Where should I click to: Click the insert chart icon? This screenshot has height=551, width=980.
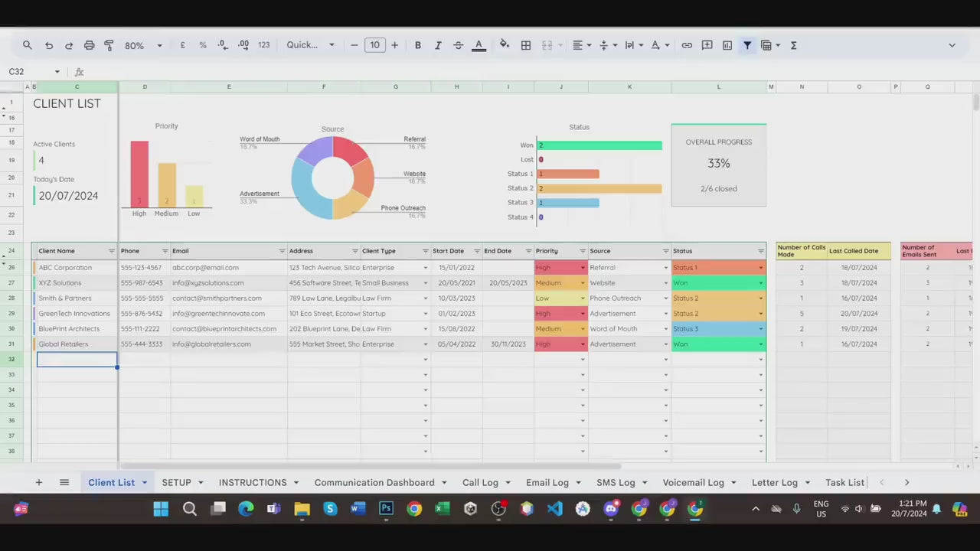pyautogui.click(x=727, y=45)
